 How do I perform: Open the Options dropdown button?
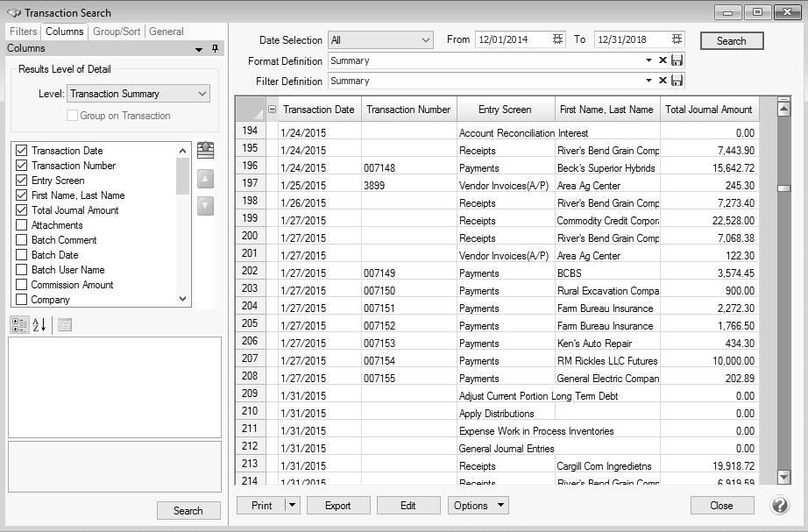[x=478, y=506]
